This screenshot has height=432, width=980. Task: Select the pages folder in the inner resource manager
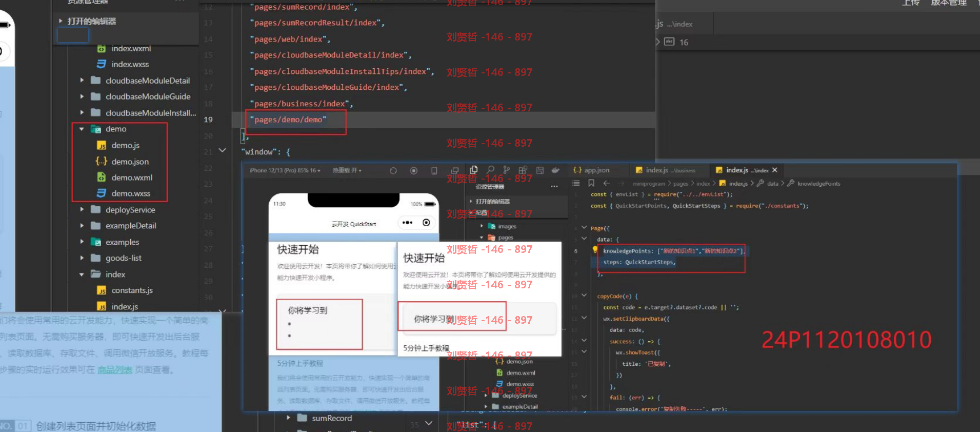505,238
